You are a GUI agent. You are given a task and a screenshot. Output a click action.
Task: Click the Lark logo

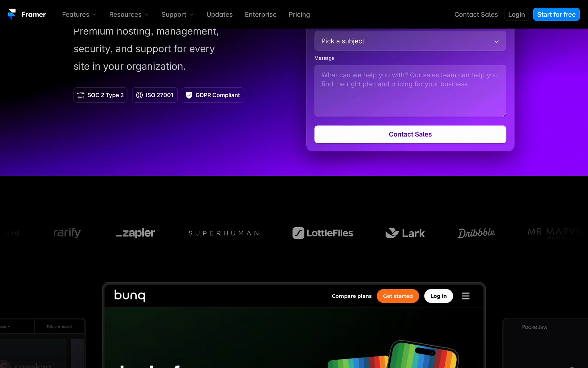coord(405,233)
